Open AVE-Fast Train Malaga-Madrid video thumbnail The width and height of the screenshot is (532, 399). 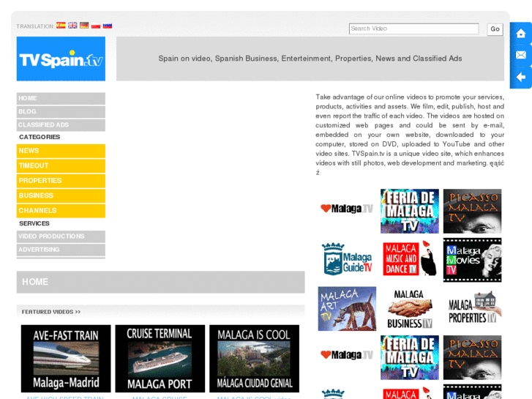tap(66, 359)
